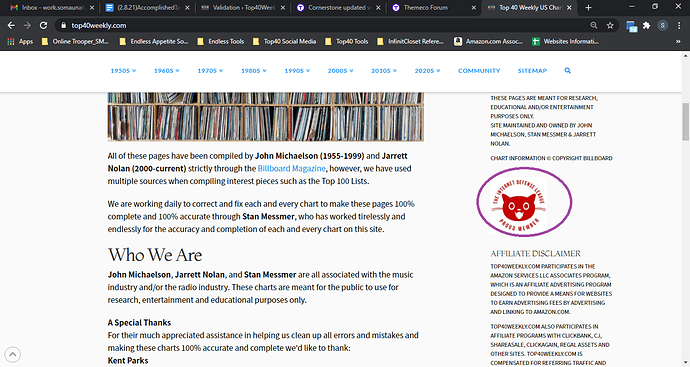Open Online Trooper_SM bookmark folder

point(75,41)
